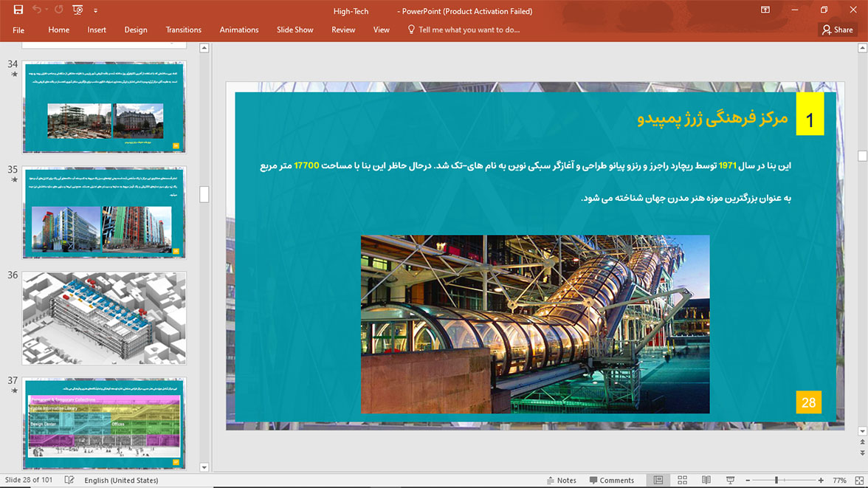Start the slideshow from beginning icon

77,10
